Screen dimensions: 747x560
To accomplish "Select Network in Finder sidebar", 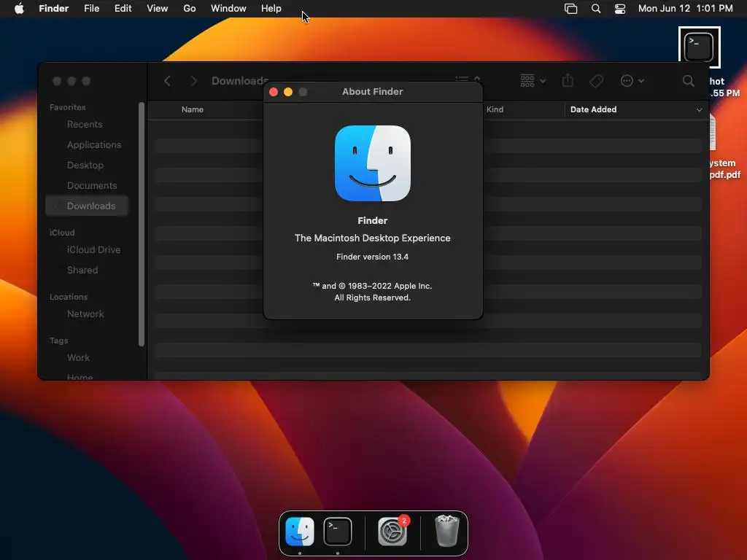I will pos(87,314).
